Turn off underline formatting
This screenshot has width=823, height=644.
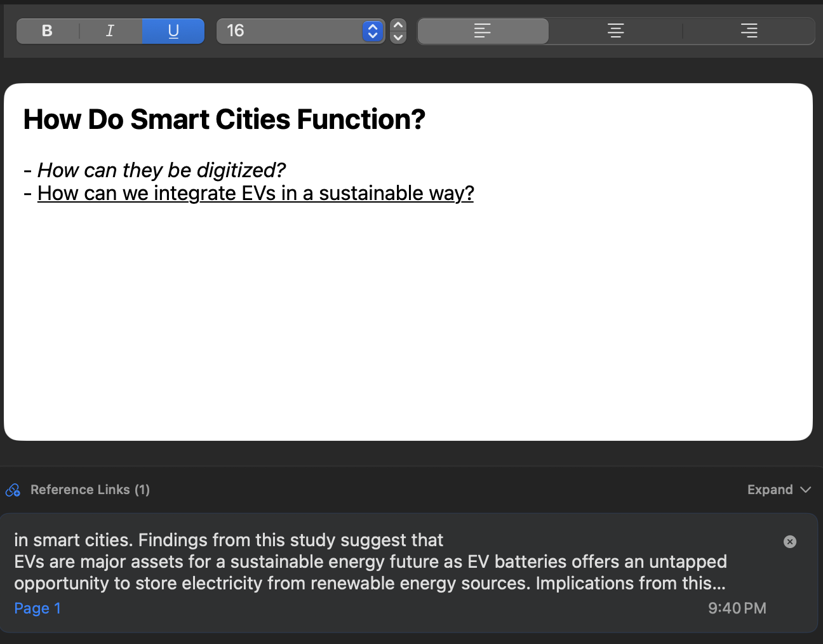click(173, 30)
